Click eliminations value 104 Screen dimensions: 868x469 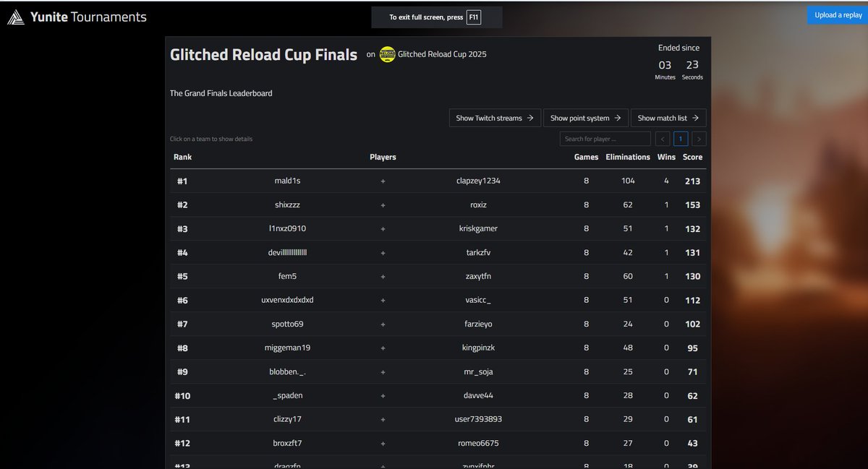pos(628,181)
